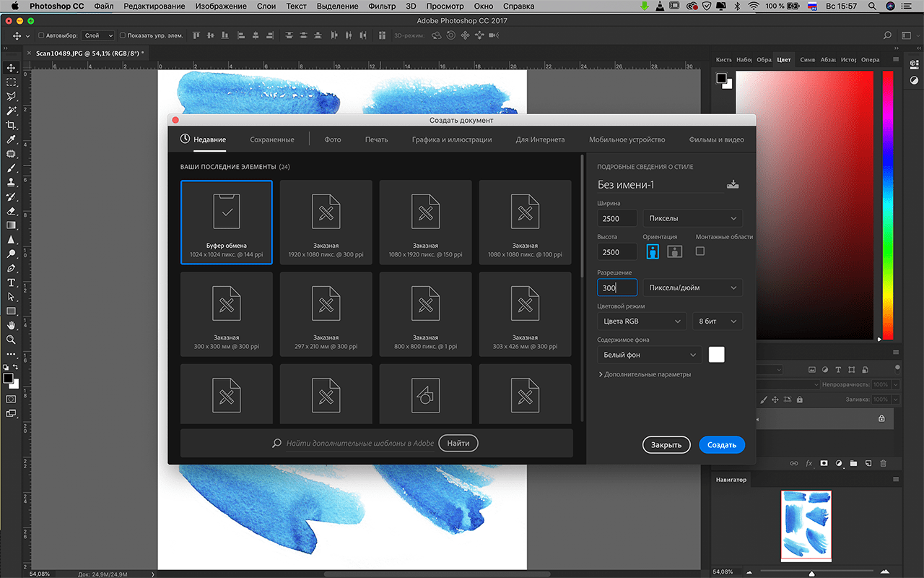Select the Gradient tool
Viewport: 924px width, 578px height.
(x=11, y=225)
